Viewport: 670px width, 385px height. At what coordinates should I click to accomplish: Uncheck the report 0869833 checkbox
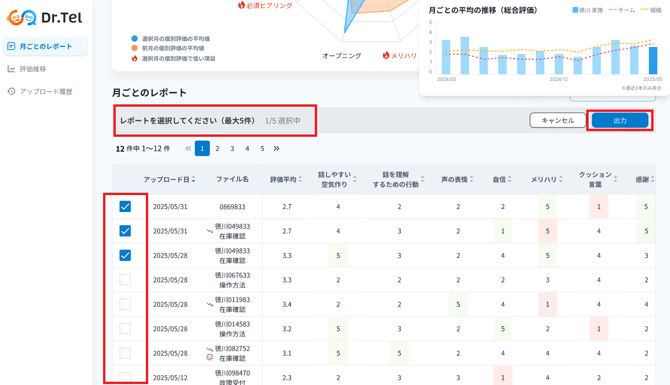[125, 206]
